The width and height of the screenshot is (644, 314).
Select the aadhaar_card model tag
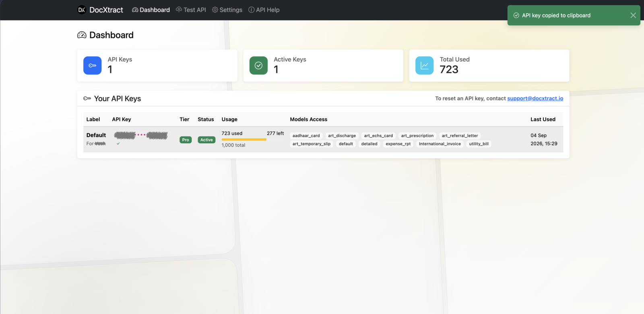(306, 136)
